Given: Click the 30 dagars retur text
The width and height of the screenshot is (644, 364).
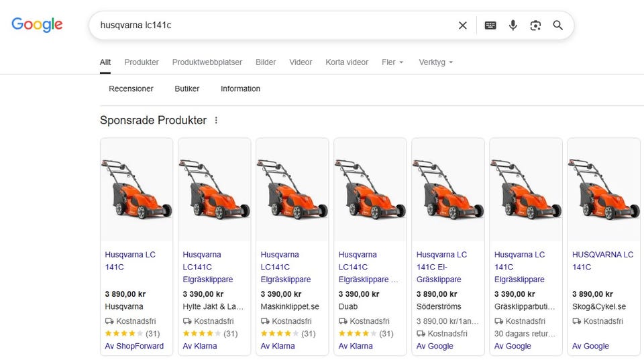Looking at the screenshot, I should [525, 334].
